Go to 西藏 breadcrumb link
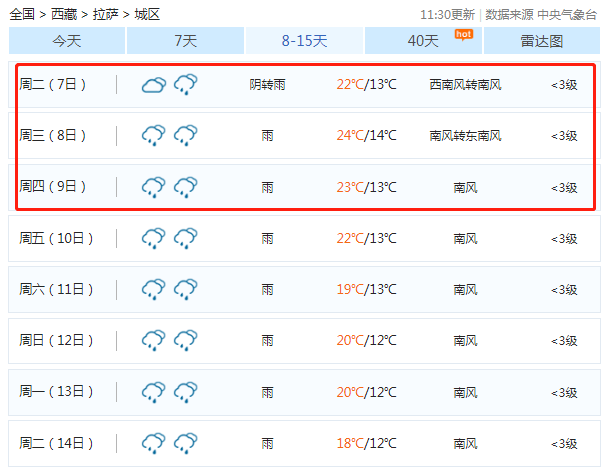 click(x=64, y=15)
